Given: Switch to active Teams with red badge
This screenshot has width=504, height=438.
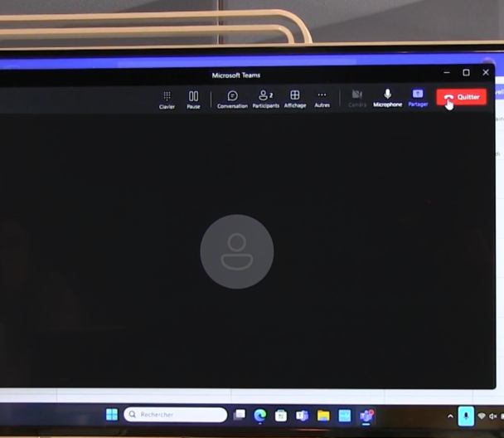Looking at the screenshot, I should (366, 416).
